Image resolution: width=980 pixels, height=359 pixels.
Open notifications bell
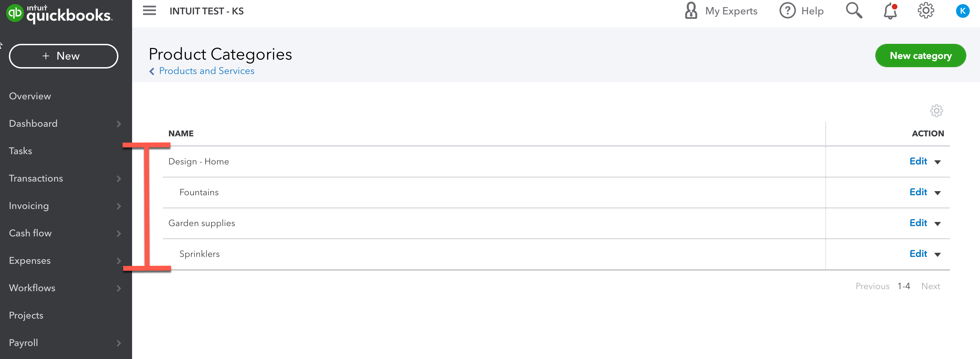(889, 11)
